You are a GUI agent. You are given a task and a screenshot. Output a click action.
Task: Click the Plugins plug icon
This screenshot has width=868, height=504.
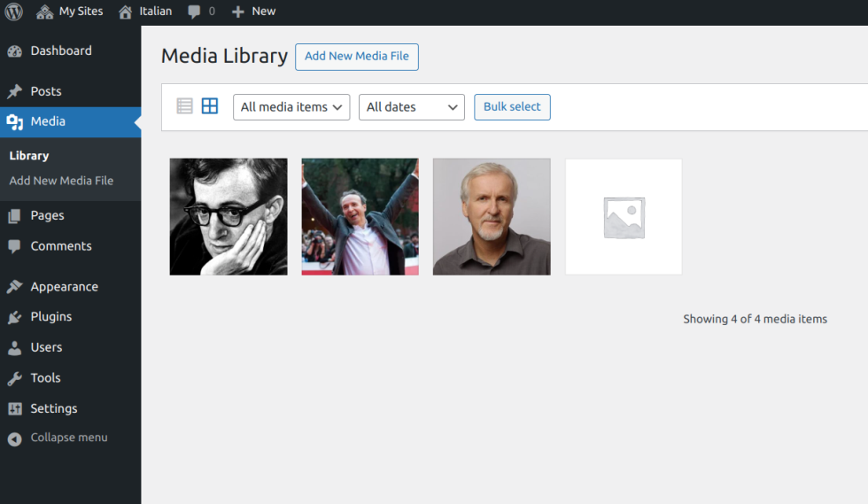point(14,317)
